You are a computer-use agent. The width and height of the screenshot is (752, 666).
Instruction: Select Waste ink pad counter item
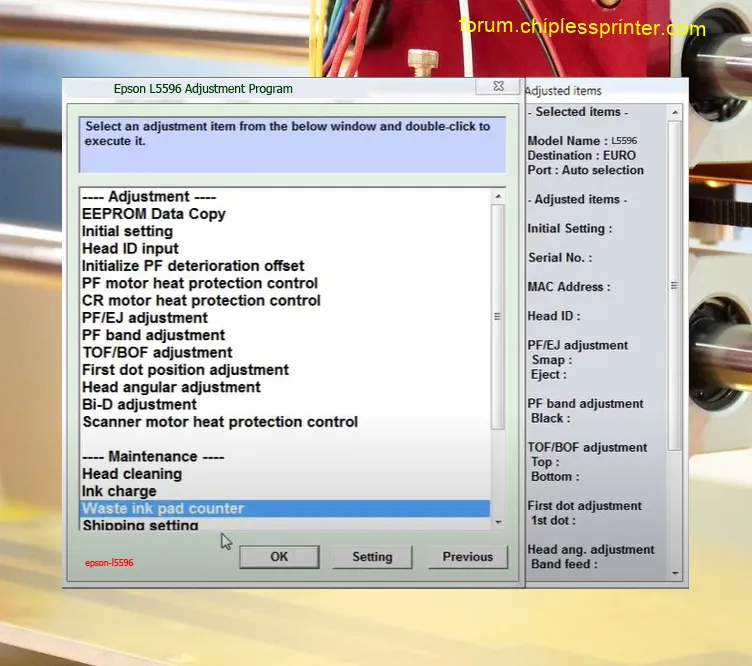[285, 508]
